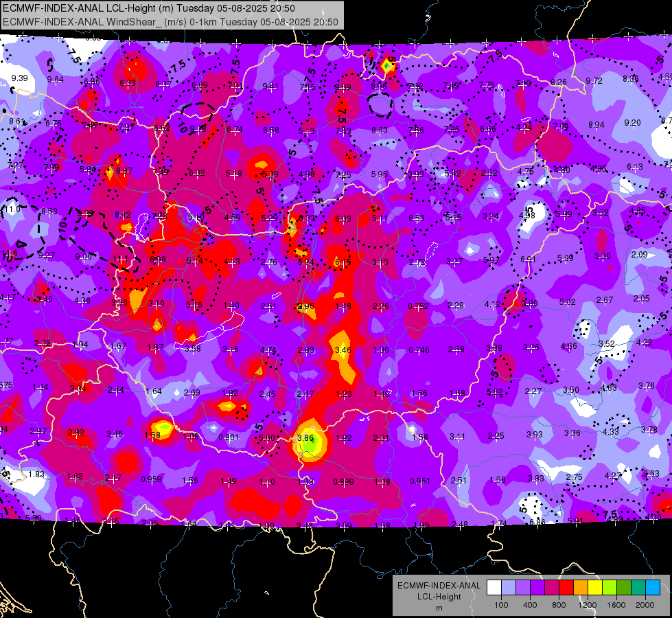
Task: Click the 4.22 wind shear value
Action: click(644, 342)
